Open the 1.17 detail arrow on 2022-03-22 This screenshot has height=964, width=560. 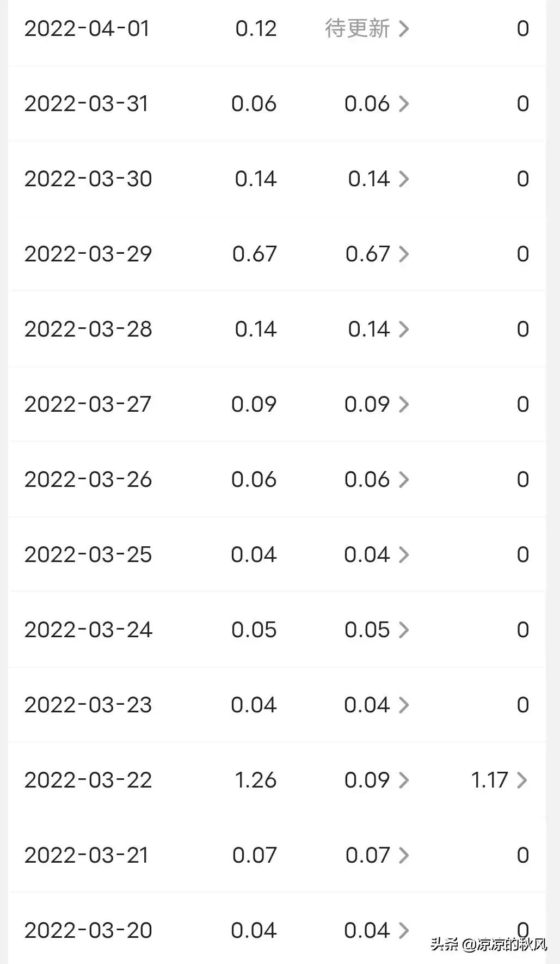coord(521,780)
